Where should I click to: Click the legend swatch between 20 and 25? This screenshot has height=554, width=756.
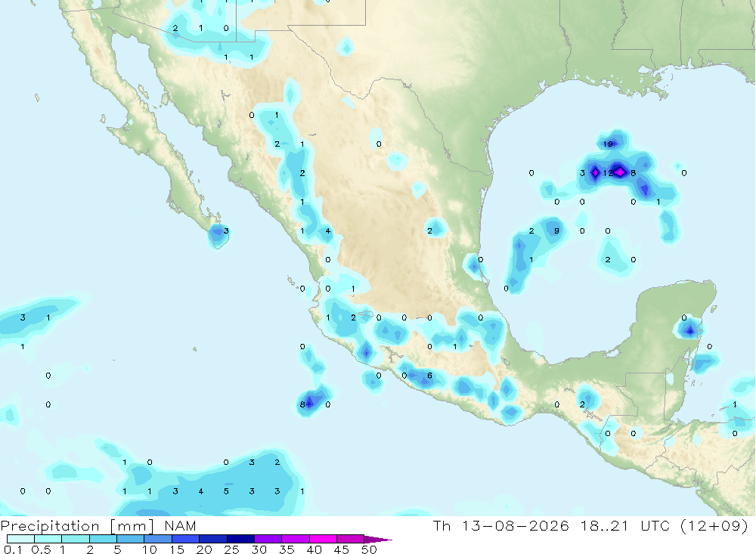[x=212, y=539]
